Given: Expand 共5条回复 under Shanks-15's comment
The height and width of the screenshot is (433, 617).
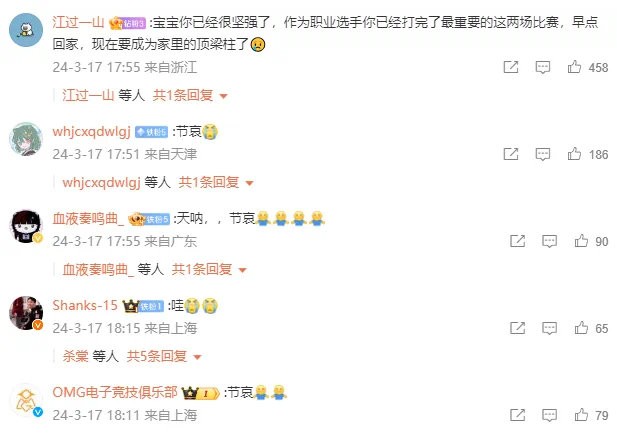Looking at the screenshot, I should pos(164,356).
